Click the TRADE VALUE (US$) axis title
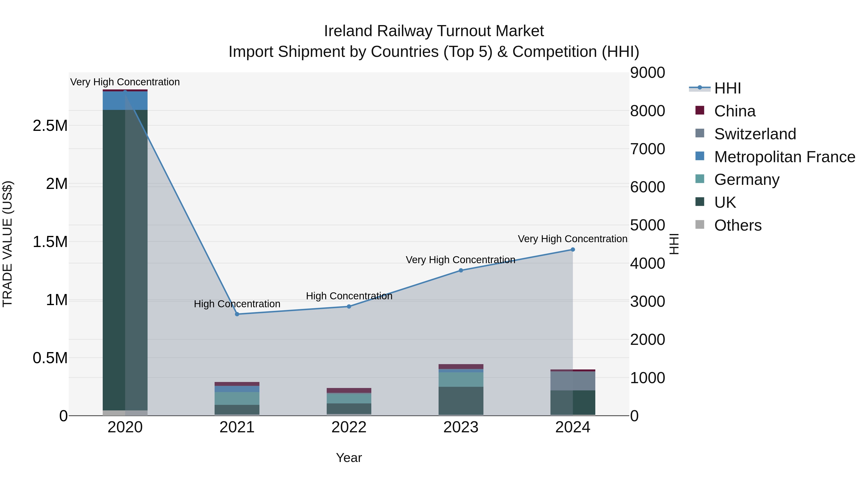 click(7, 244)
